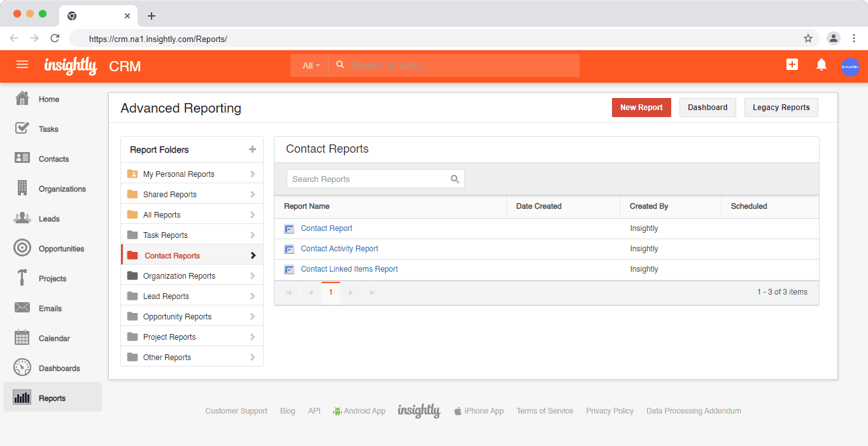
Task: Open the Calendar sidebar icon
Action: click(22, 338)
